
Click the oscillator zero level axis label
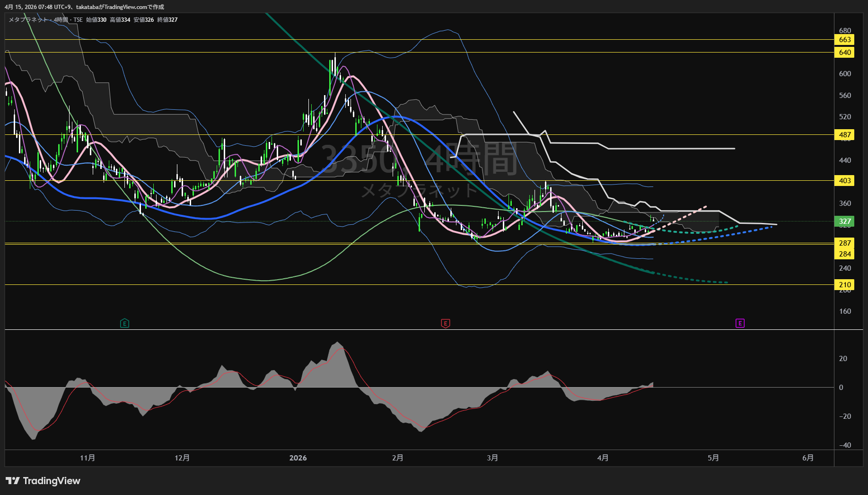tap(841, 388)
